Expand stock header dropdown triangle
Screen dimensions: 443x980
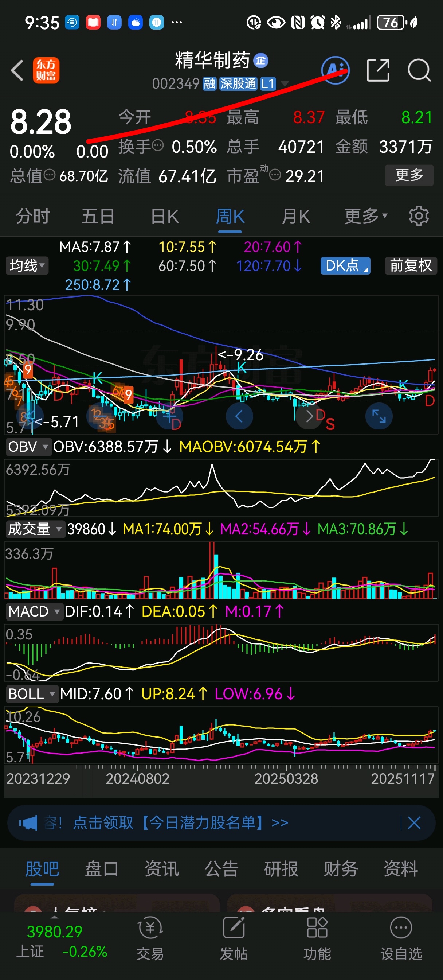(284, 84)
